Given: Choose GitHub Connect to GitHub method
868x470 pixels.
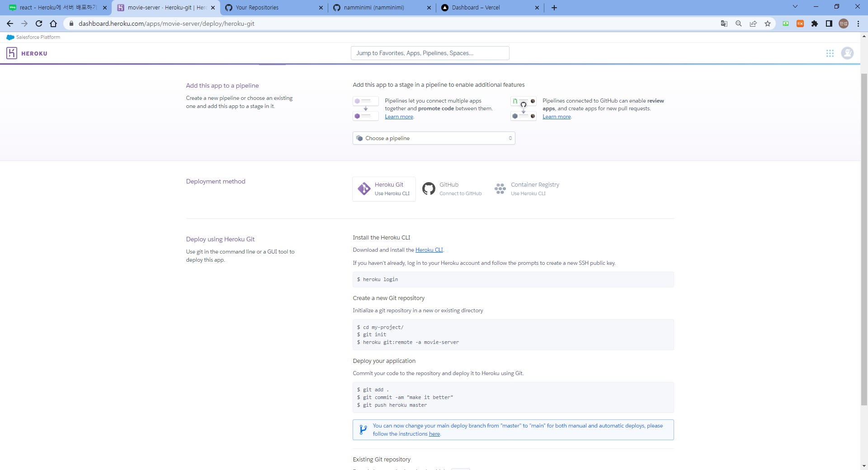Looking at the screenshot, I should tap(452, 189).
